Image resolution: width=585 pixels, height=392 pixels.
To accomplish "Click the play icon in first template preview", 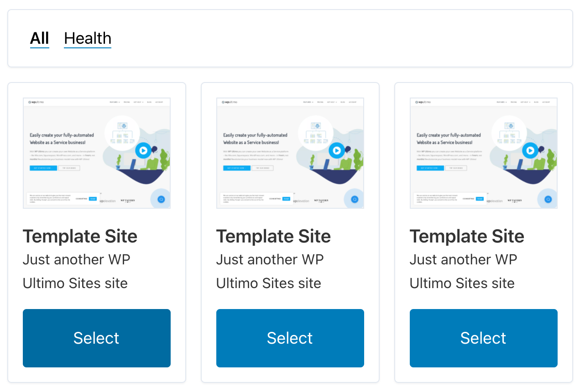I will pyautogui.click(x=143, y=150).
